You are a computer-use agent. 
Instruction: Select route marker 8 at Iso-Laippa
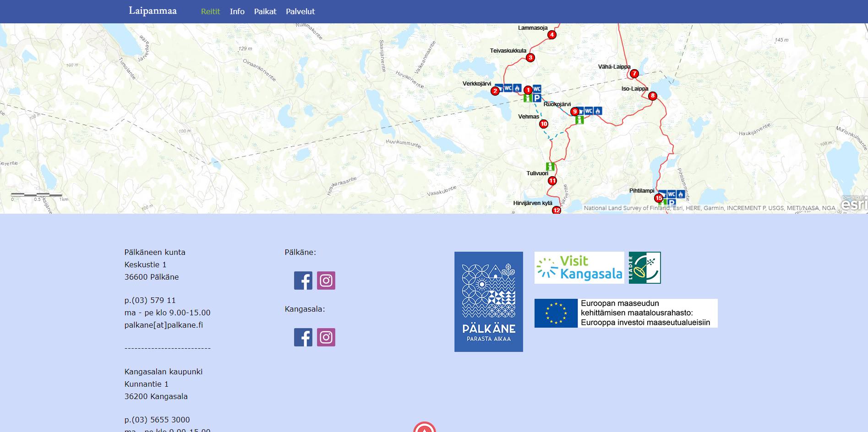[x=653, y=96]
